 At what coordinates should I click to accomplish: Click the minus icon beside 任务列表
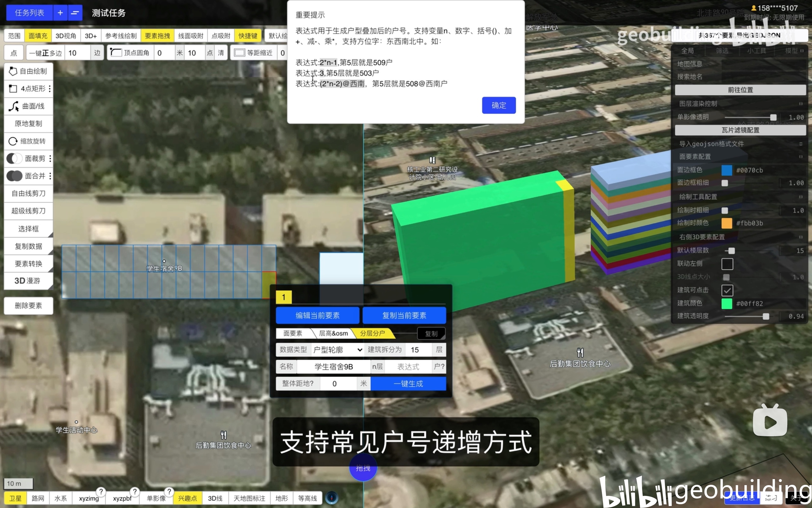75,13
